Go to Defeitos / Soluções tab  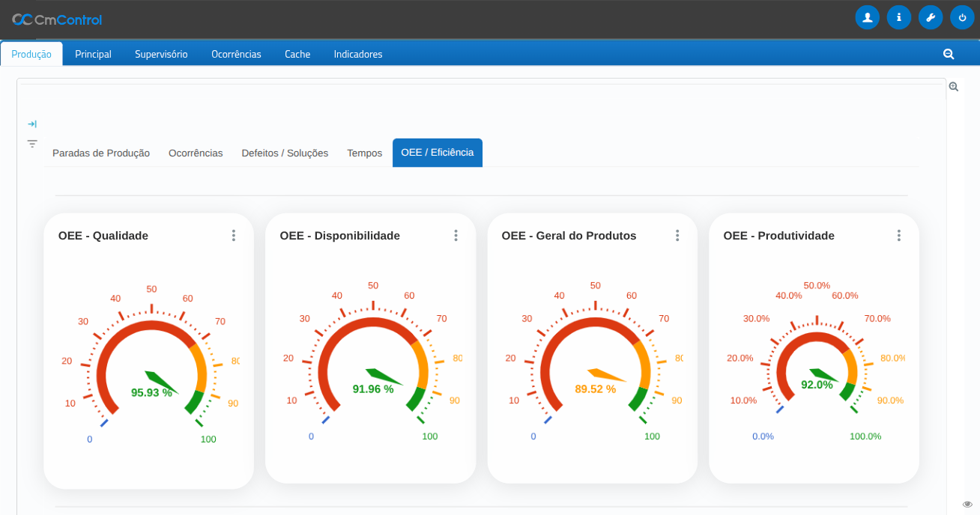285,153
